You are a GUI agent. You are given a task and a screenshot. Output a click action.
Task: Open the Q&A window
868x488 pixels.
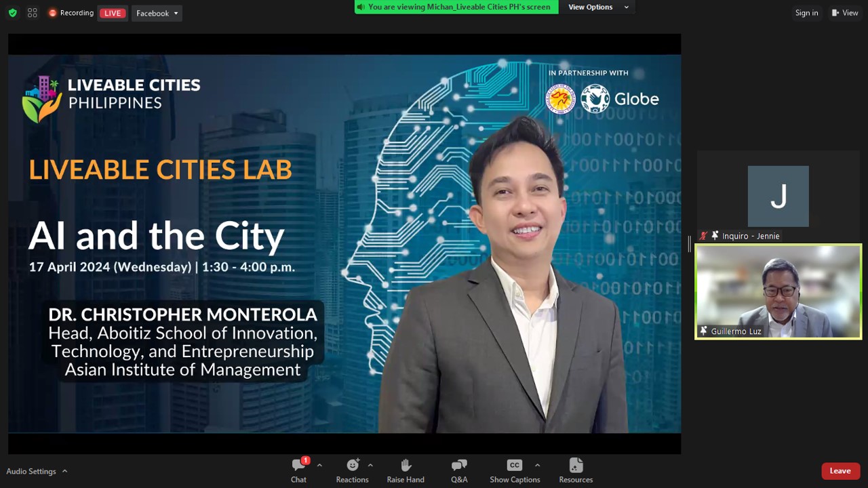point(459,470)
